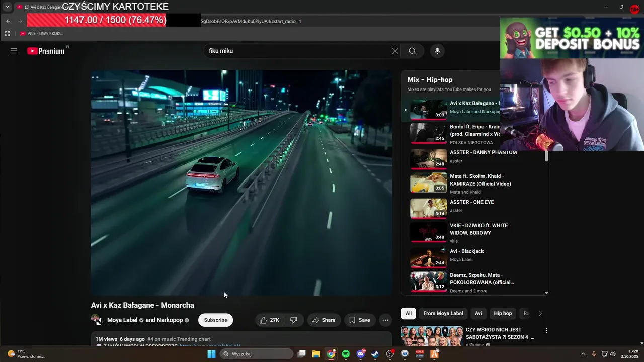The height and width of the screenshot is (362, 644).
Task: Open the Moya Label channel avatar
Action: (96, 320)
